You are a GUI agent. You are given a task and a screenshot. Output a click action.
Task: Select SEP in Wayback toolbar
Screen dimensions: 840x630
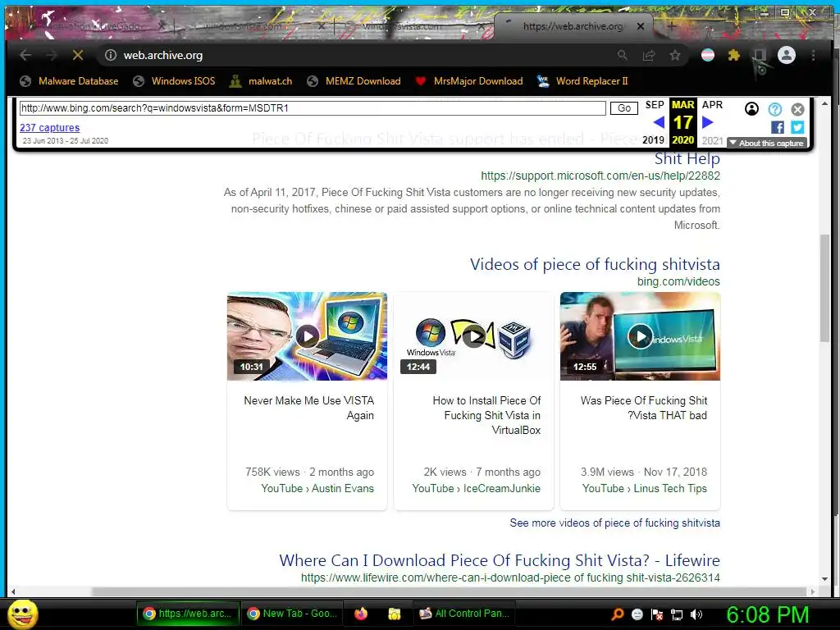click(x=654, y=105)
